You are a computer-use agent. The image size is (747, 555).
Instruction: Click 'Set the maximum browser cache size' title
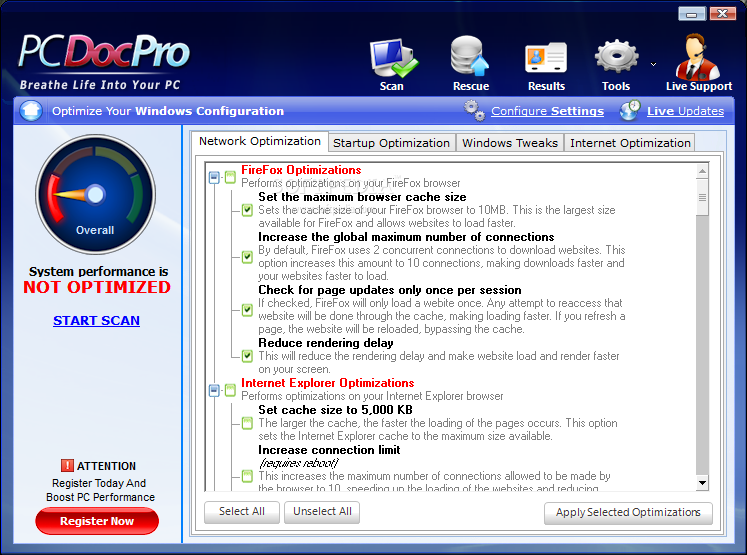click(362, 197)
